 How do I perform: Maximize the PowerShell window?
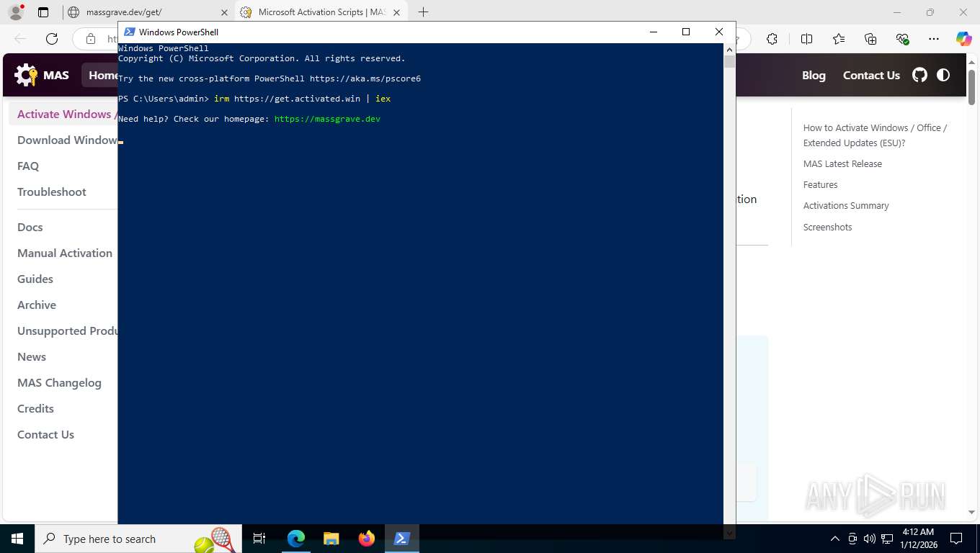pyautogui.click(x=686, y=32)
